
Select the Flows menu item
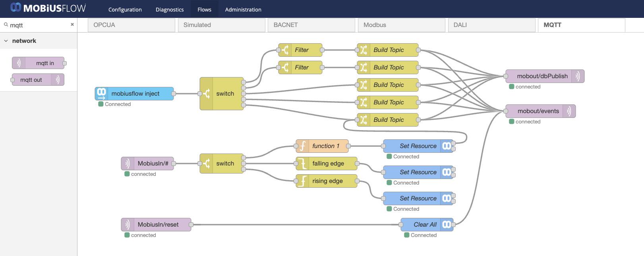tap(204, 10)
